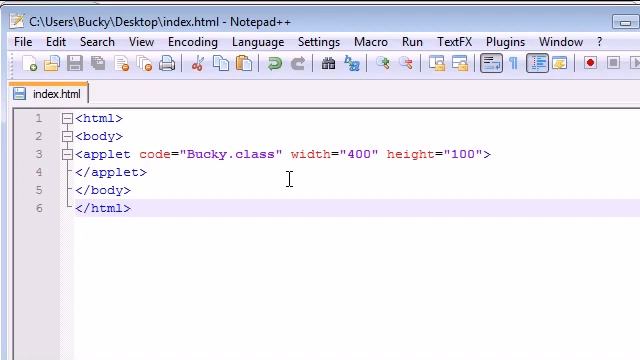
Task: Zoom in with the magnifier plus icon
Action: 383,63
